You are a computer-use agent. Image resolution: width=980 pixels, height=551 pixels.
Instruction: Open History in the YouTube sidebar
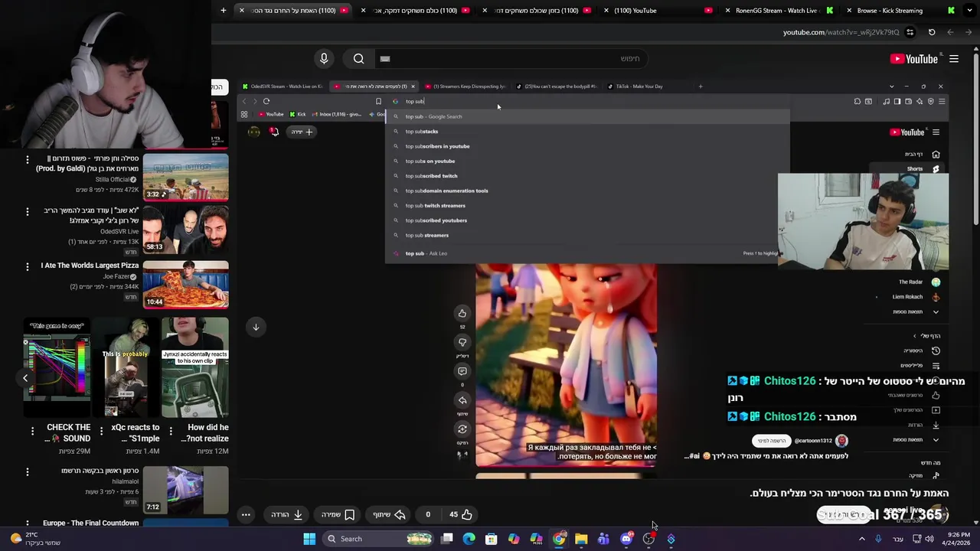(x=919, y=350)
